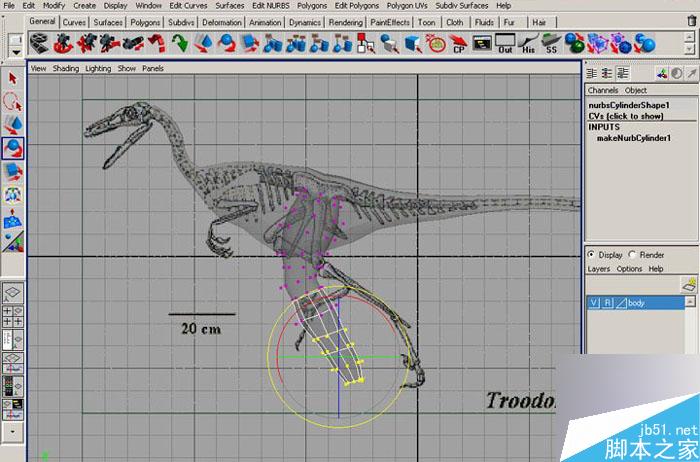Open the Outliner via Out shelf icon
Image resolution: width=700 pixels, height=462 pixels.
(x=505, y=44)
